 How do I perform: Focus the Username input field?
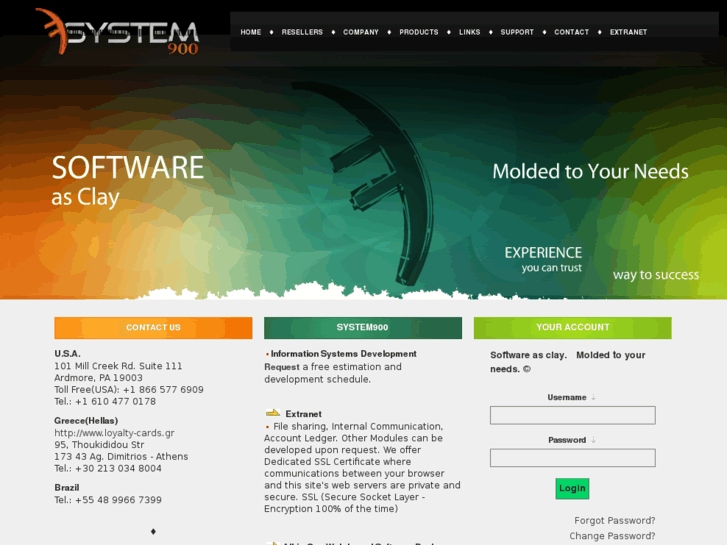coord(573,415)
